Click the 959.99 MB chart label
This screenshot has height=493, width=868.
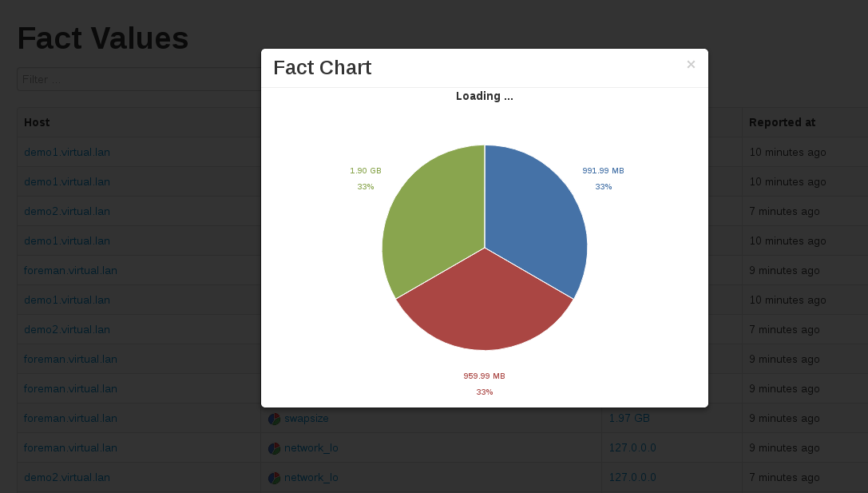click(485, 376)
